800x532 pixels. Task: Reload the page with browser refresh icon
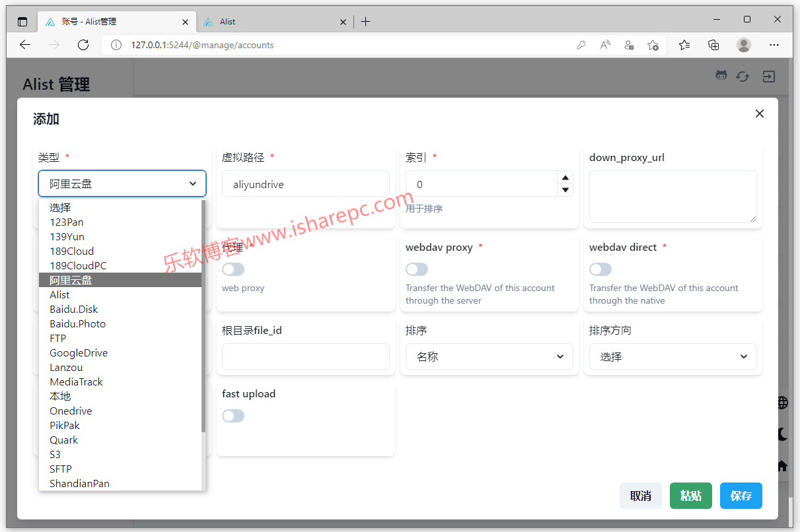[x=83, y=45]
